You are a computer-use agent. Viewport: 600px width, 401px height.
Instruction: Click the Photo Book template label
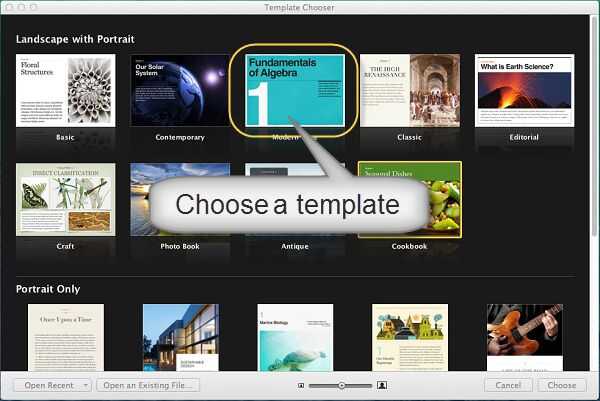pos(180,246)
